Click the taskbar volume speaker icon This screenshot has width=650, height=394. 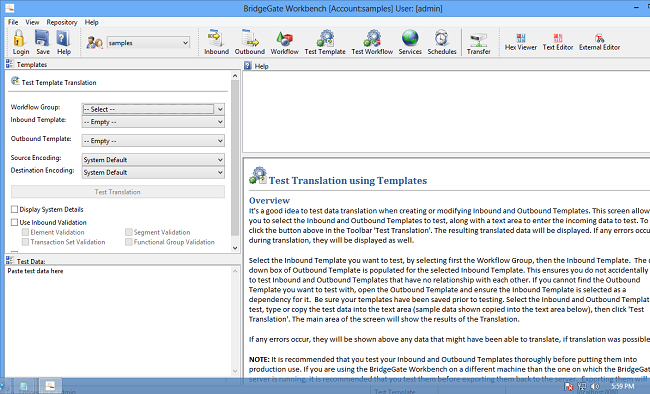coord(595,387)
